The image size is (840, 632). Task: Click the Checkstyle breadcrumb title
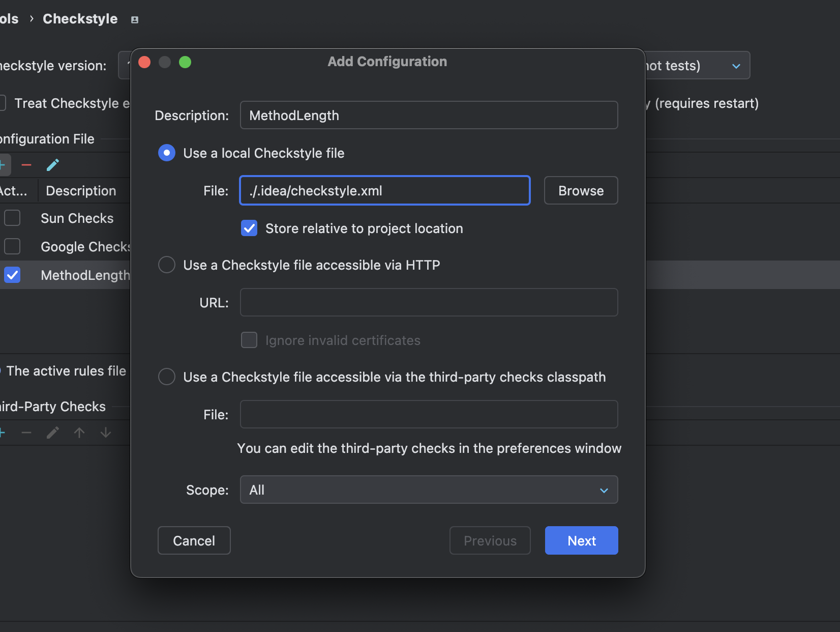80,19
